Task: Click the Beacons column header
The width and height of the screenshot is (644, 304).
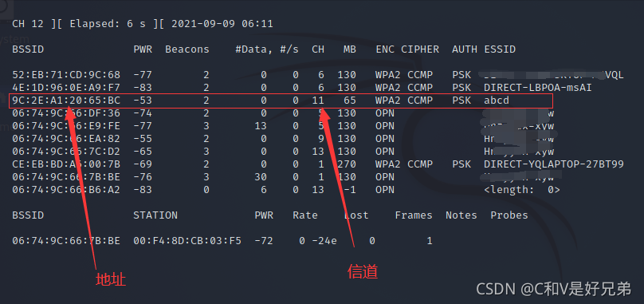Action: point(187,49)
